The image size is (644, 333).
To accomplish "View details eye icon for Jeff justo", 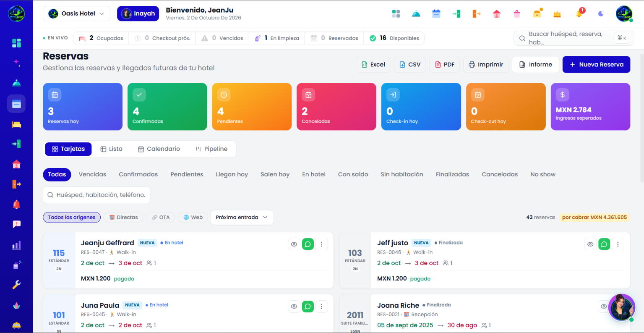I will click(x=590, y=244).
